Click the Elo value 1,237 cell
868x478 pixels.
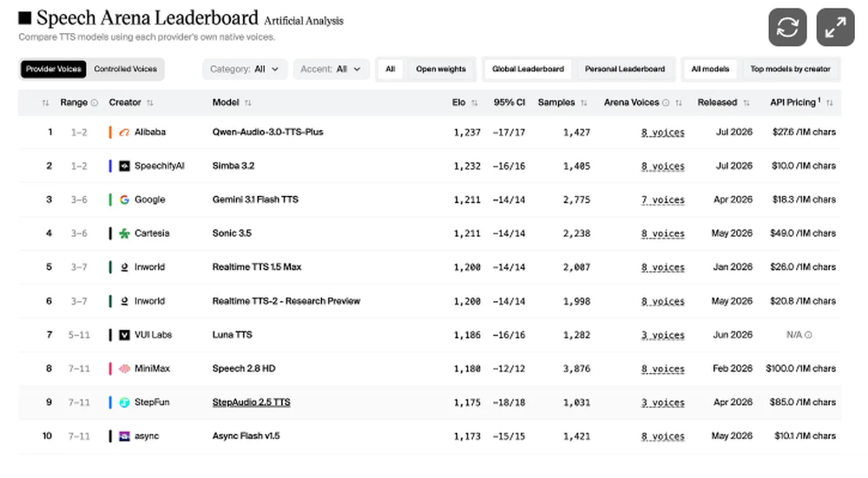pyautogui.click(x=467, y=132)
